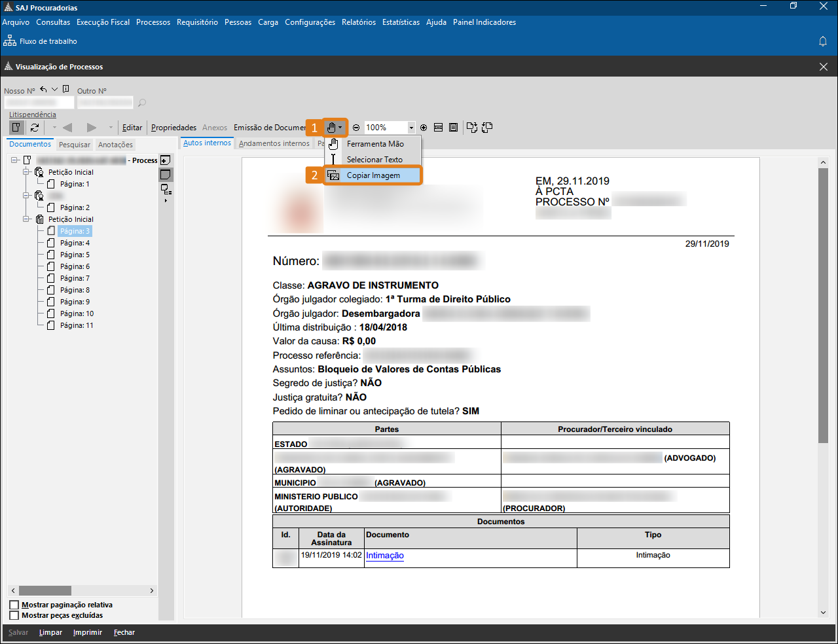The image size is (838, 644).
Task: Open the Execução Fiscal menu
Action: pos(103,22)
